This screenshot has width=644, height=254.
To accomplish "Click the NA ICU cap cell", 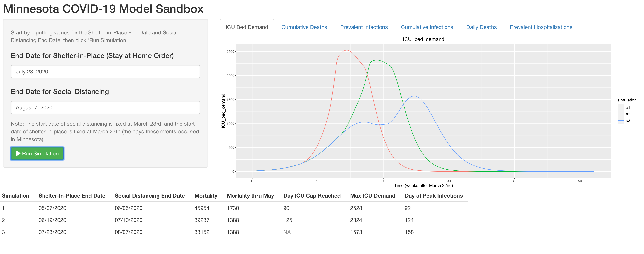I will [287, 232].
